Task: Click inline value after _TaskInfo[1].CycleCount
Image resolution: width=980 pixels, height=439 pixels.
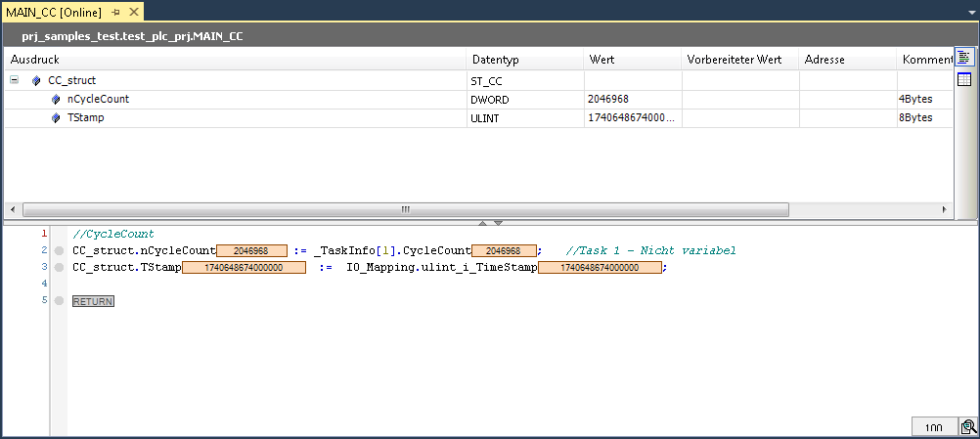Action: point(504,251)
